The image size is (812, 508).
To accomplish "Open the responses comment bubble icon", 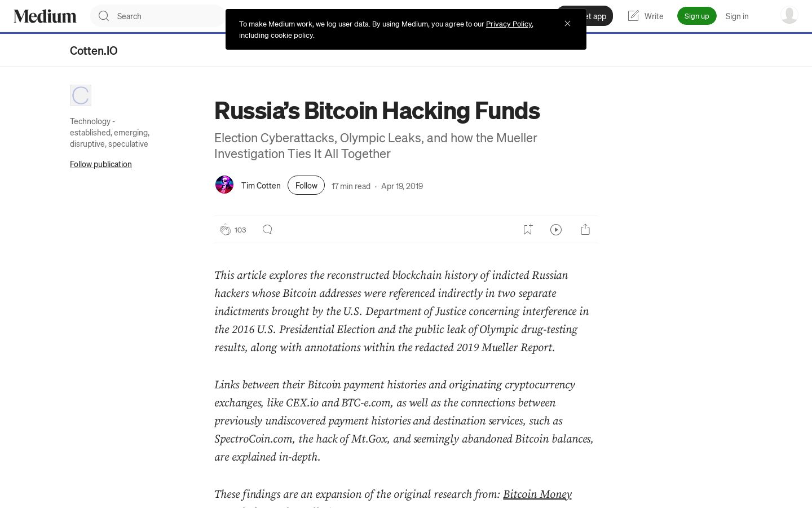I will pos(267,229).
